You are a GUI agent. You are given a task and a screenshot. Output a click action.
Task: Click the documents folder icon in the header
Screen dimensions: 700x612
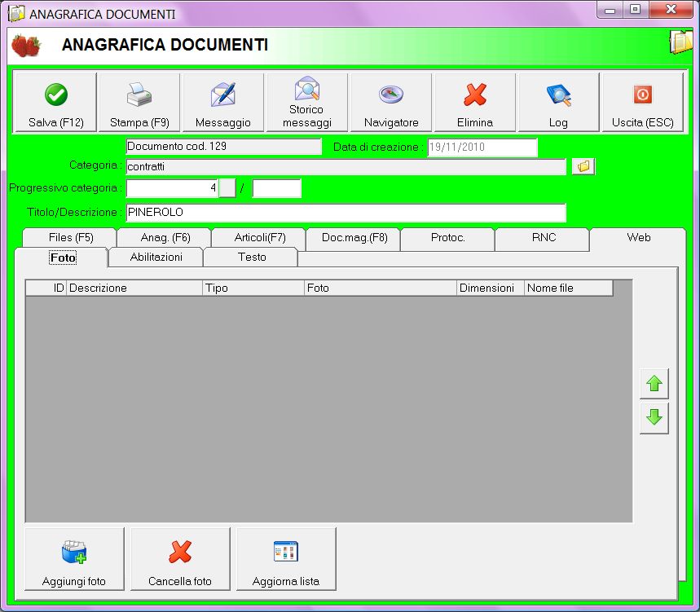coord(680,43)
